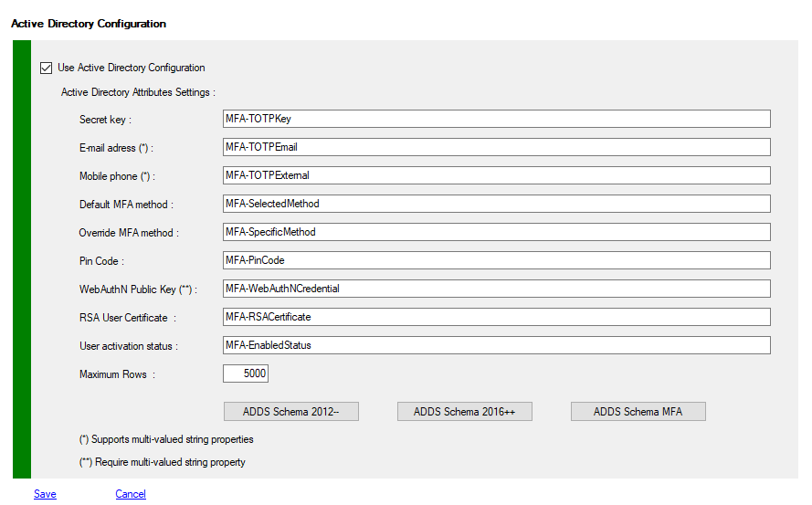
Task: Focus the WebAuthN Public Key field
Action: (x=496, y=289)
